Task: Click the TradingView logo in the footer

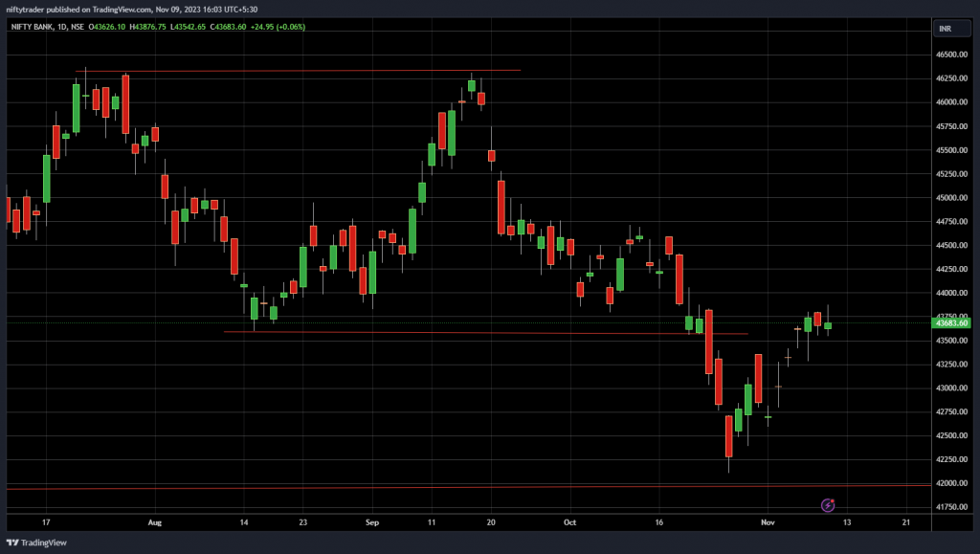Action: 36,543
